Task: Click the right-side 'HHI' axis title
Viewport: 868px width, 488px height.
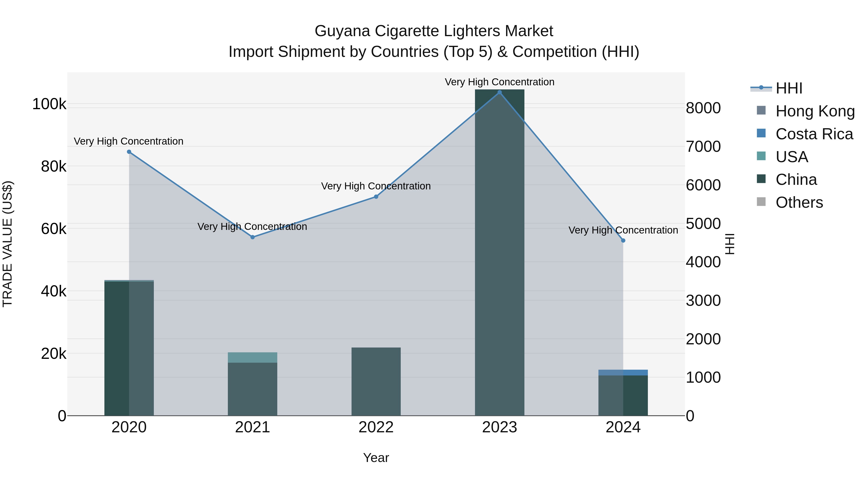Action: [x=730, y=244]
